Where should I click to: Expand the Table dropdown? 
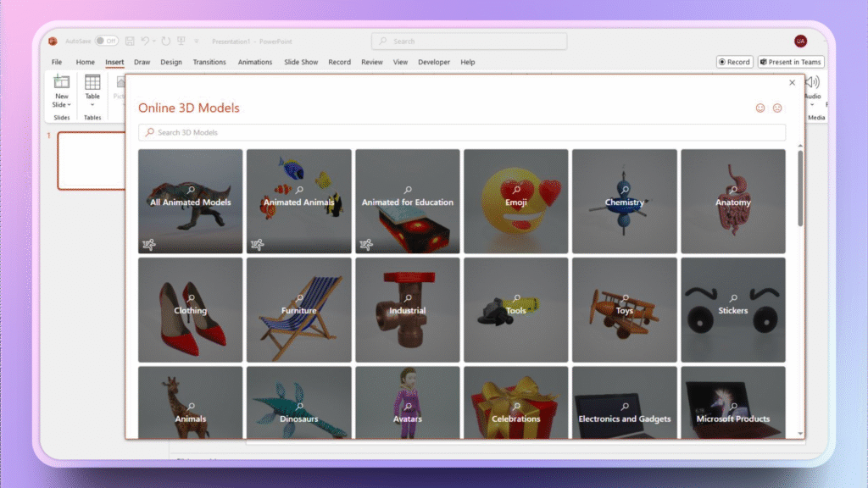point(92,105)
